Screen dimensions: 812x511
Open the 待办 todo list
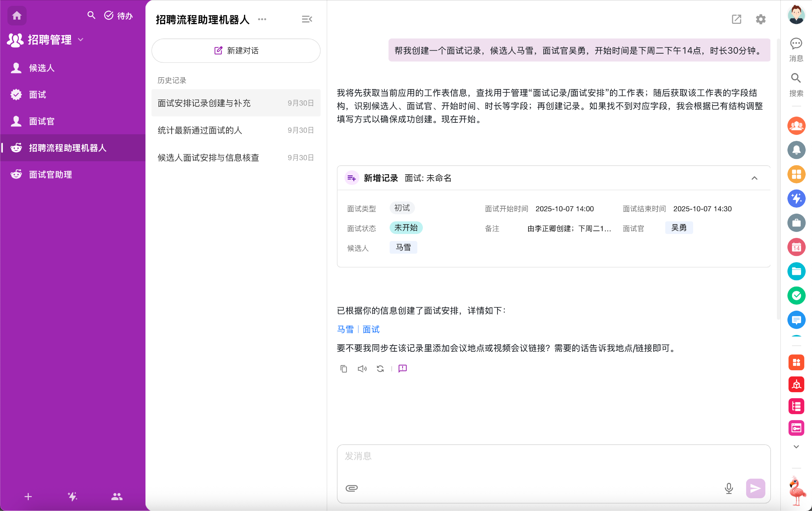[x=118, y=15]
